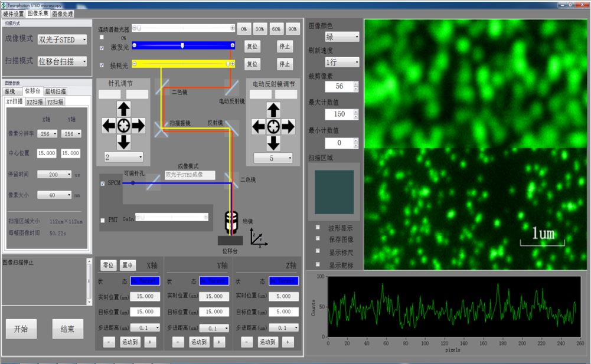Expand the 图像颜色 dropdown showing 绿
This screenshot has height=364, width=591.
(x=342, y=37)
